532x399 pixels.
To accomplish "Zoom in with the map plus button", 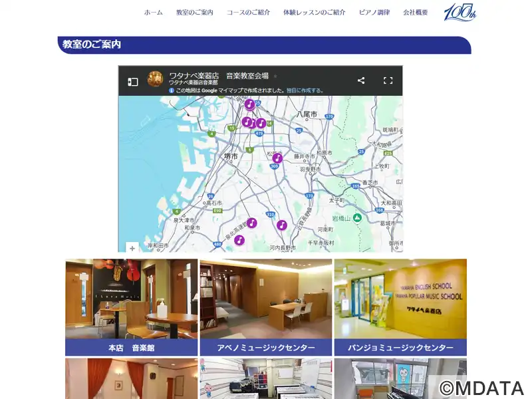I will (132, 248).
